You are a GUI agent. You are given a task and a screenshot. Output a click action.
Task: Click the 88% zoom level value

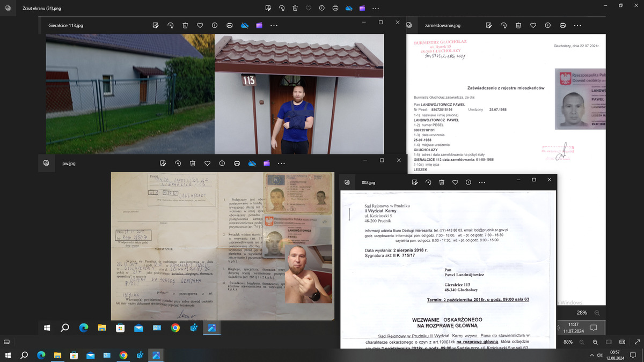point(568,342)
